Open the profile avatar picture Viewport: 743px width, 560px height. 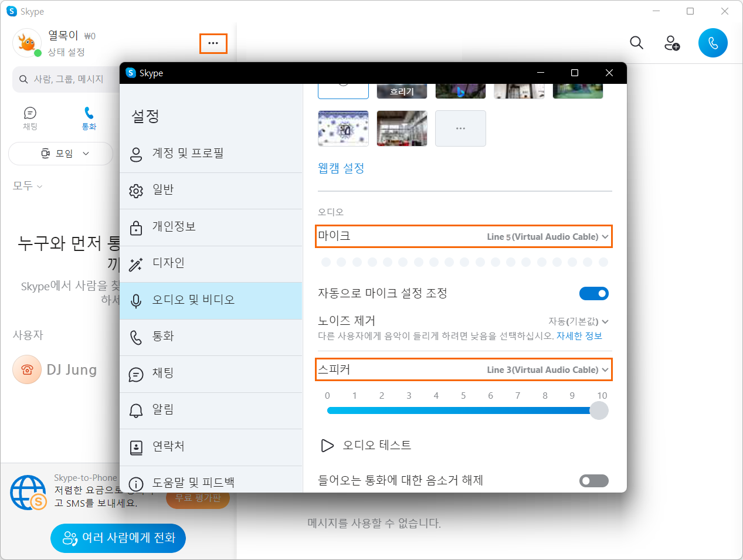[27, 43]
